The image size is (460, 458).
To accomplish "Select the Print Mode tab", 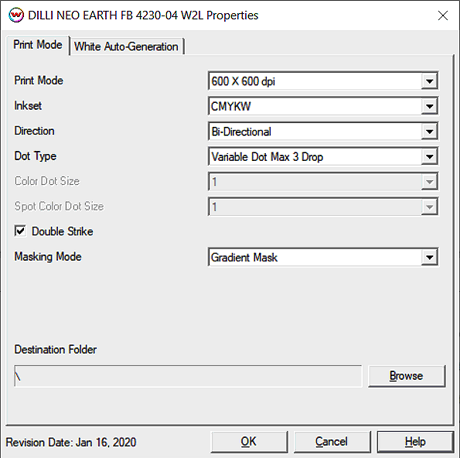I will [x=37, y=45].
